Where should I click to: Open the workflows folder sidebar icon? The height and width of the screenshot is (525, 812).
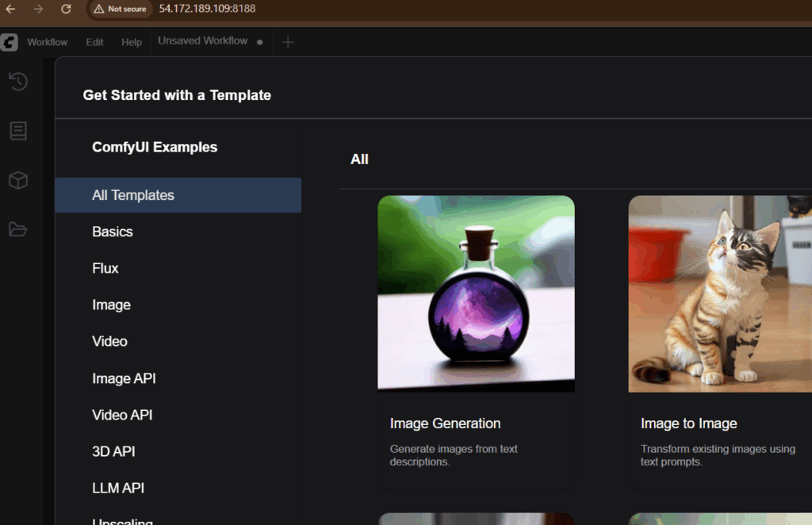(x=18, y=229)
